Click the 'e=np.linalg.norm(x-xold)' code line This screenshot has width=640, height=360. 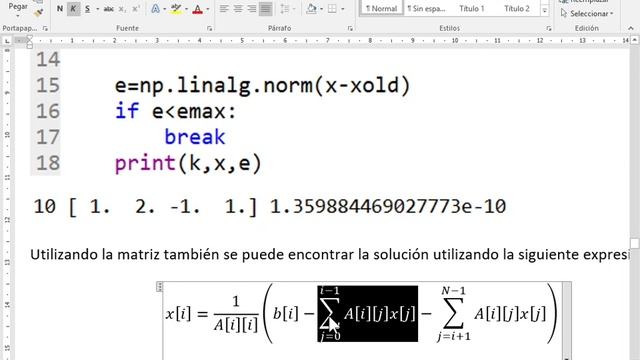(262, 86)
